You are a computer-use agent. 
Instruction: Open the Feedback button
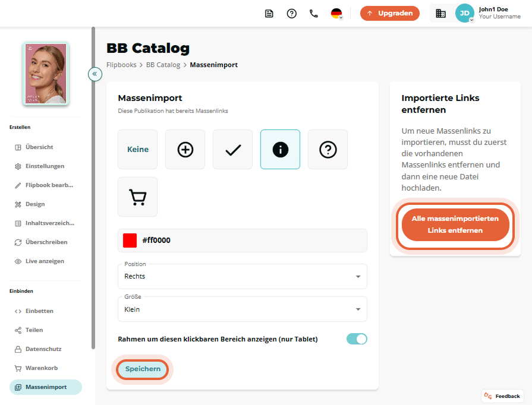pos(502,396)
